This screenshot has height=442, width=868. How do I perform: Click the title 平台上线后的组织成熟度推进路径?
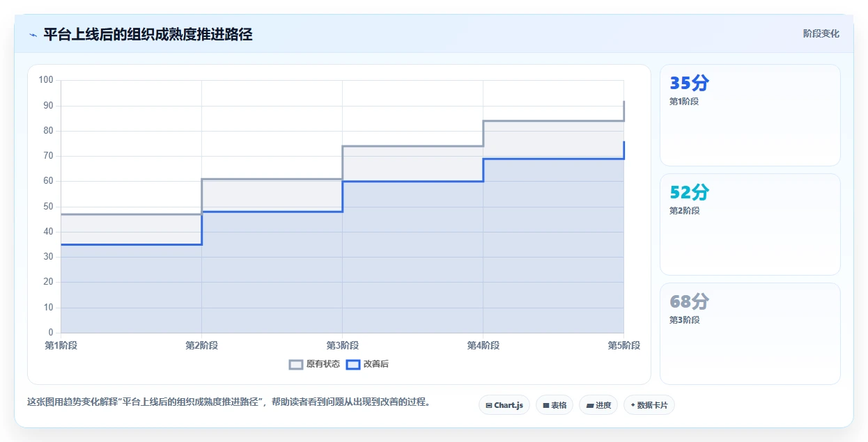(x=148, y=34)
